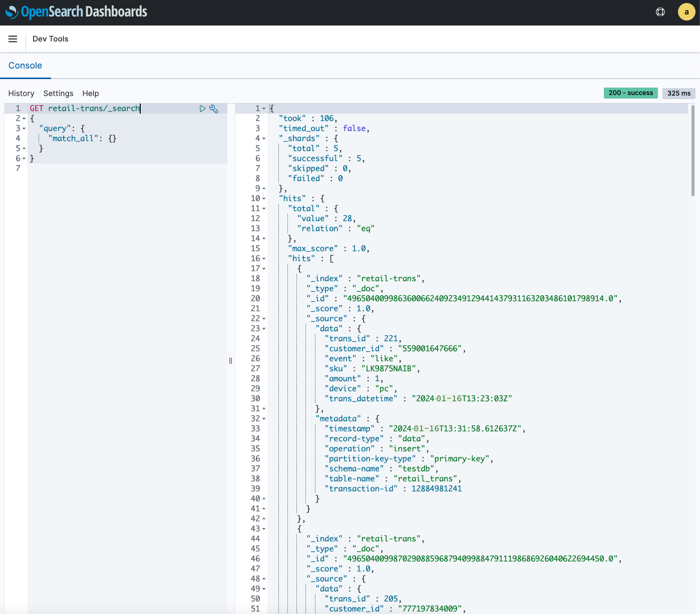Screen dimensions: 700x614
Task: Click the Dev Tools breadcrumb
Action: [50, 39]
